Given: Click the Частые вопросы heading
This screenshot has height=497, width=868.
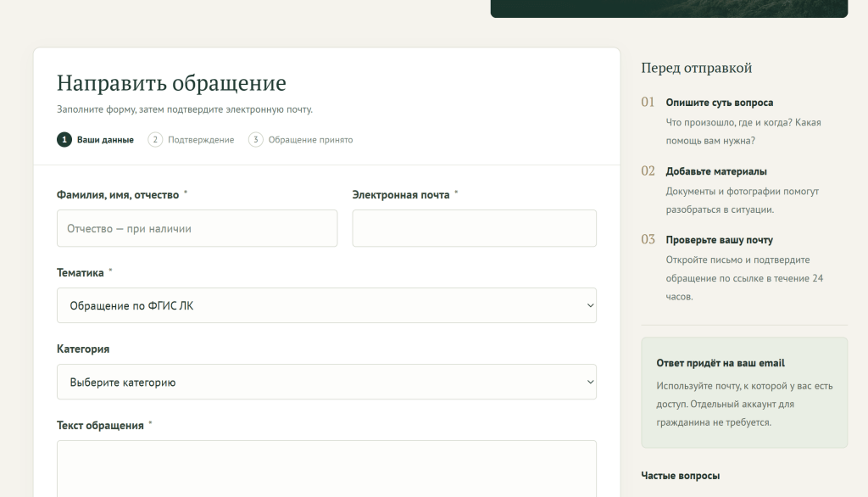Looking at the screenshot, I should coord(681,476).
